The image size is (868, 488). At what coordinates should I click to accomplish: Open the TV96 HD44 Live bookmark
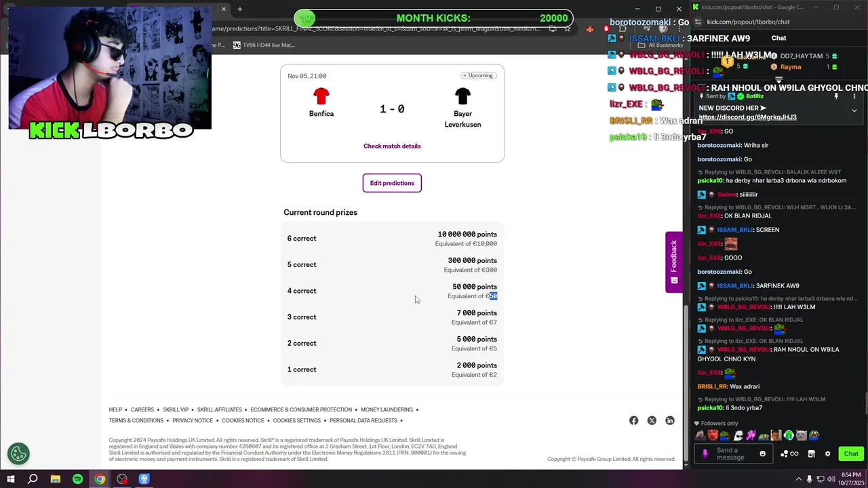coord(264,45)
